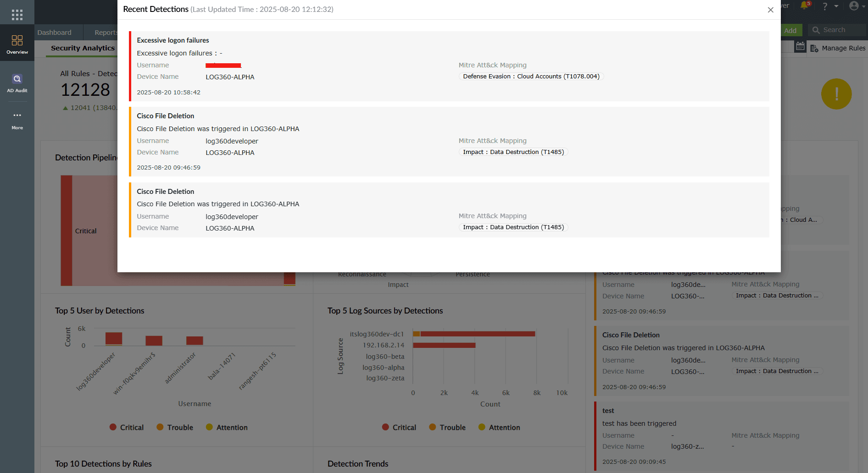Open the help question mark menu

pos(824,6)
